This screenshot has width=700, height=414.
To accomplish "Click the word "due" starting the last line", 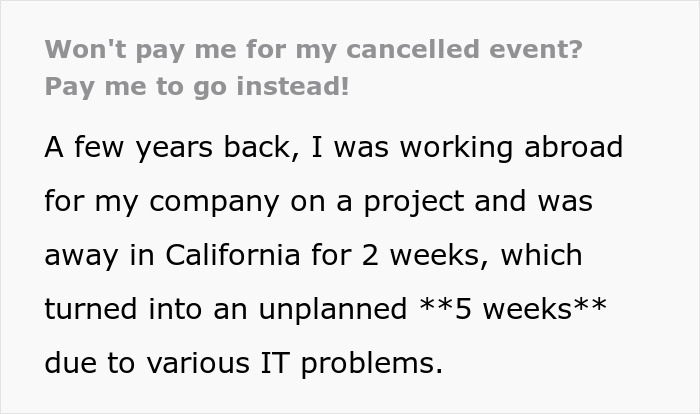I will point(68,363).
